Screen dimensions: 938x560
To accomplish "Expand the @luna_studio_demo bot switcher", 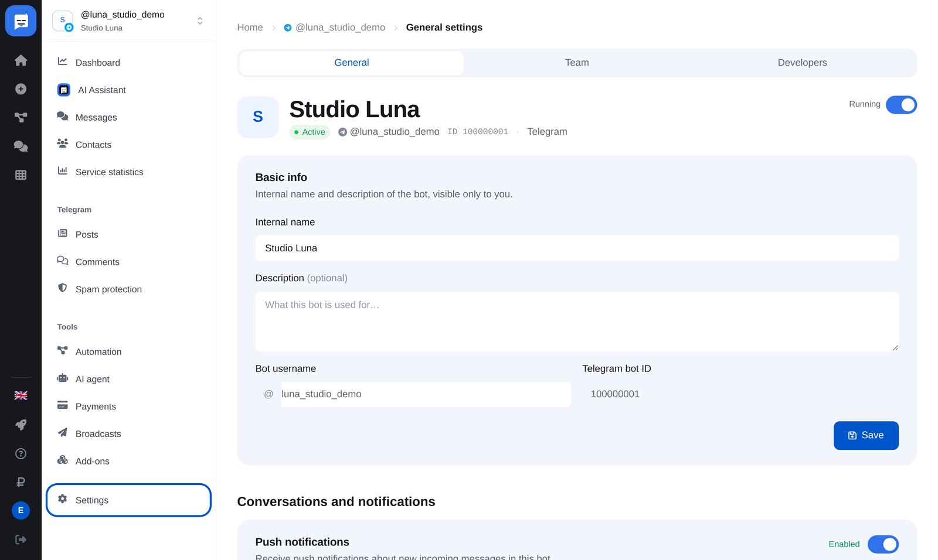I will [128, 21].
